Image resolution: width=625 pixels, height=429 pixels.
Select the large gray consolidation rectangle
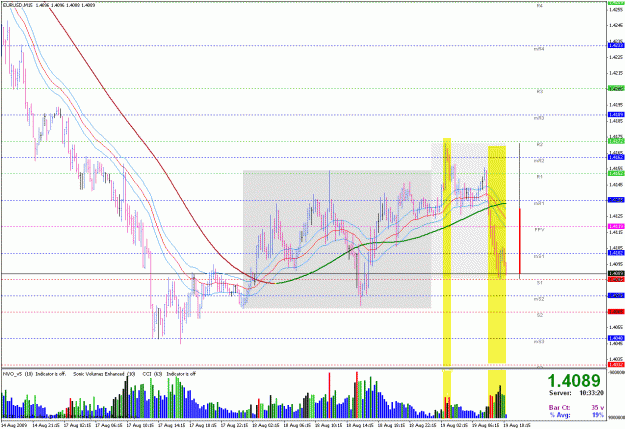coord(337,239)
